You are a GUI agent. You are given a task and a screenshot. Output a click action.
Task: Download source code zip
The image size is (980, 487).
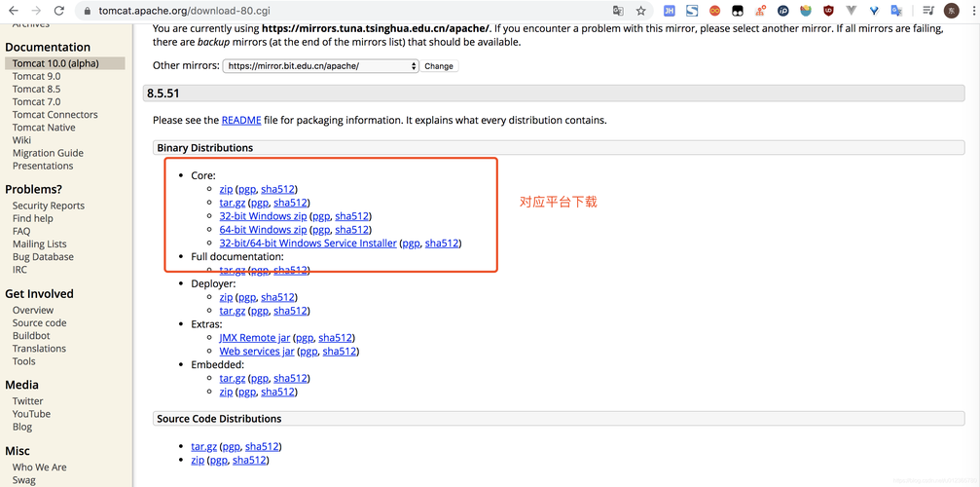pyautogui.click(x=198, y=460)
